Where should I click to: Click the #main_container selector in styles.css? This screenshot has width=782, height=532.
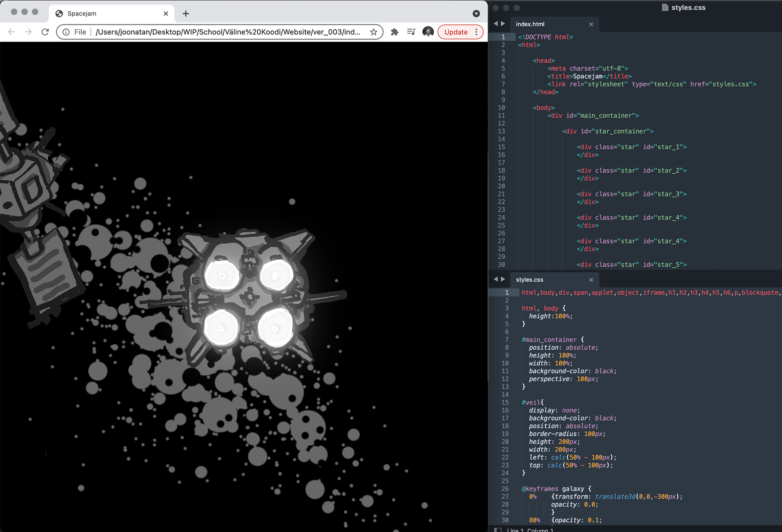[x=549, y=339]
